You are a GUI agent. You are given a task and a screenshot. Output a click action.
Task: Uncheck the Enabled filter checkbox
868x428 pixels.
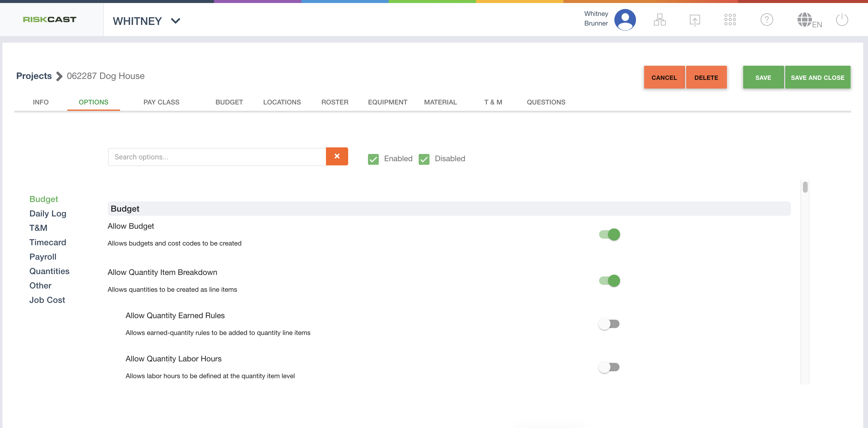pyautogui.click(x=373, y=159)
